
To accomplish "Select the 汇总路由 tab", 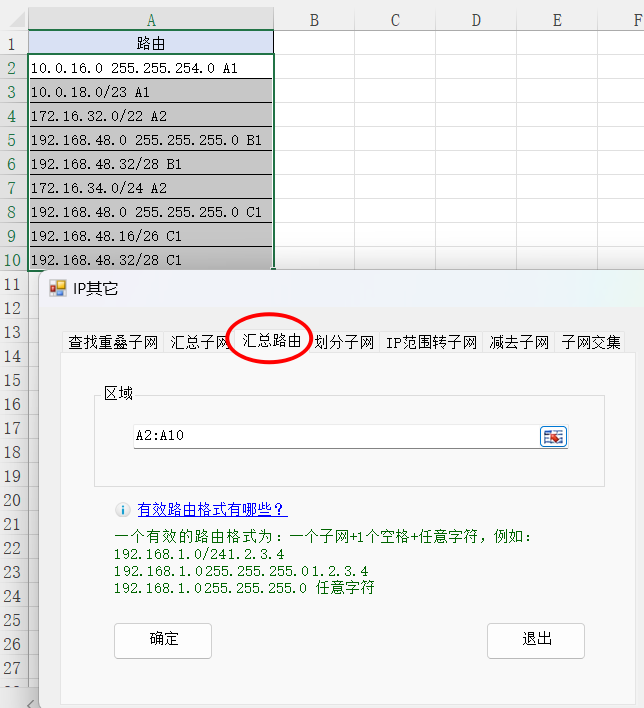I will pyautogui.click(x=271, y=340).
